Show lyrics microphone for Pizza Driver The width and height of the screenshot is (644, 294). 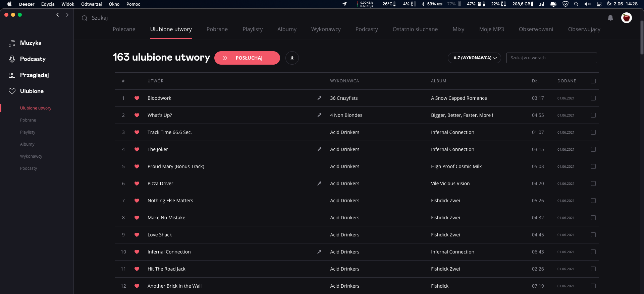pos(319,183)
